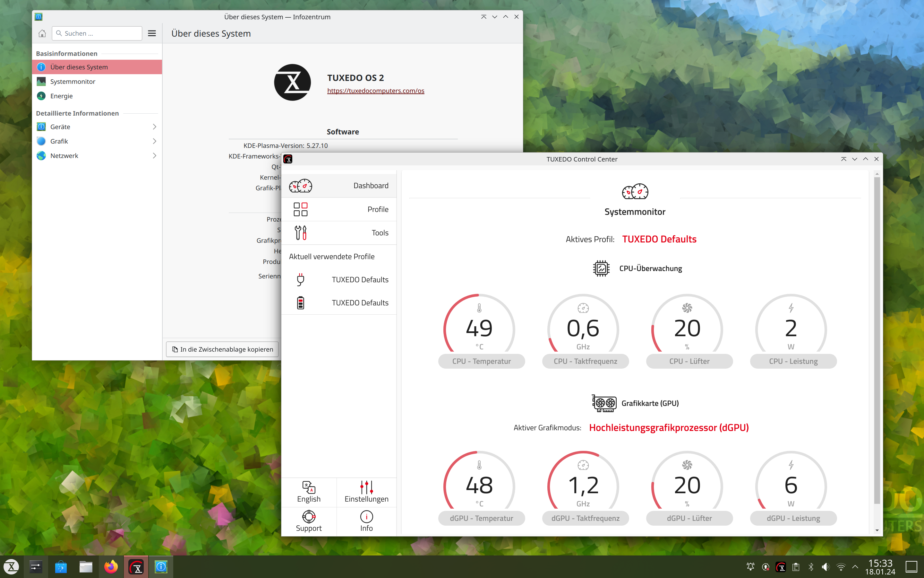
Task: Open the file manager from taskbar
Action: [86, 567]
